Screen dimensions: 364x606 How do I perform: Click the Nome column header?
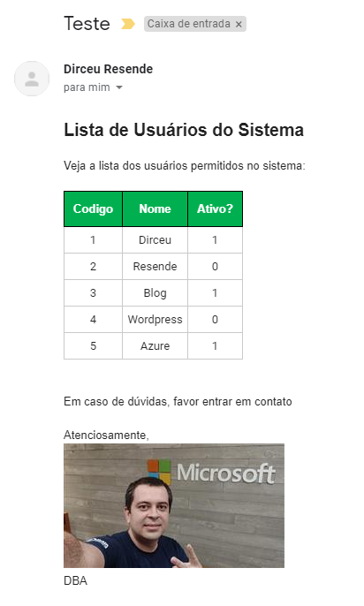155,208
